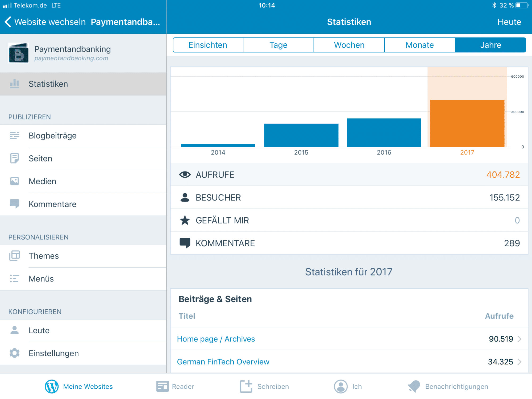Tap the Statistiken für 2017 heading
This screenshot has height=399, width=532.
349,272
